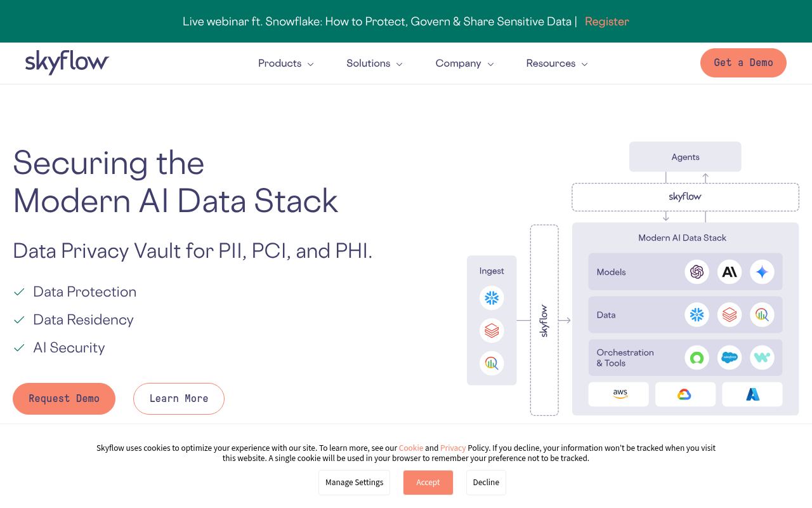Click the Gemini icon under Models

[x=763, y=272]
